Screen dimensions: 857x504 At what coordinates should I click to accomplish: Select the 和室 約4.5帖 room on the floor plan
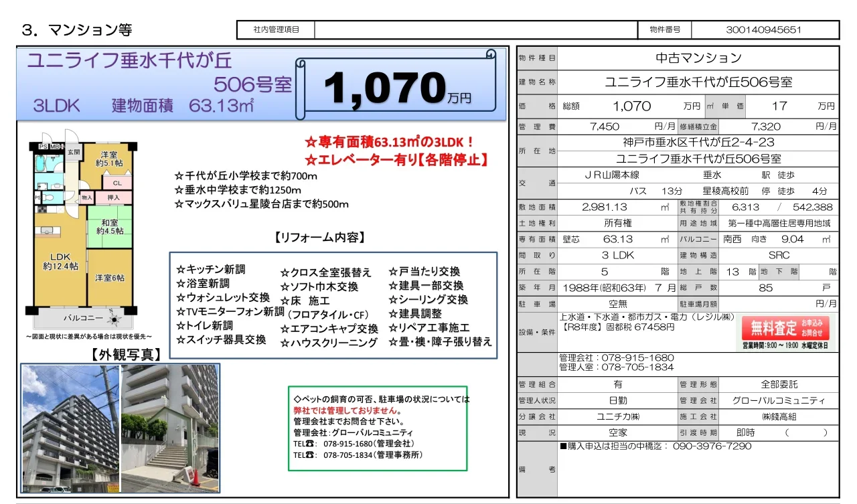coord(109,226)
